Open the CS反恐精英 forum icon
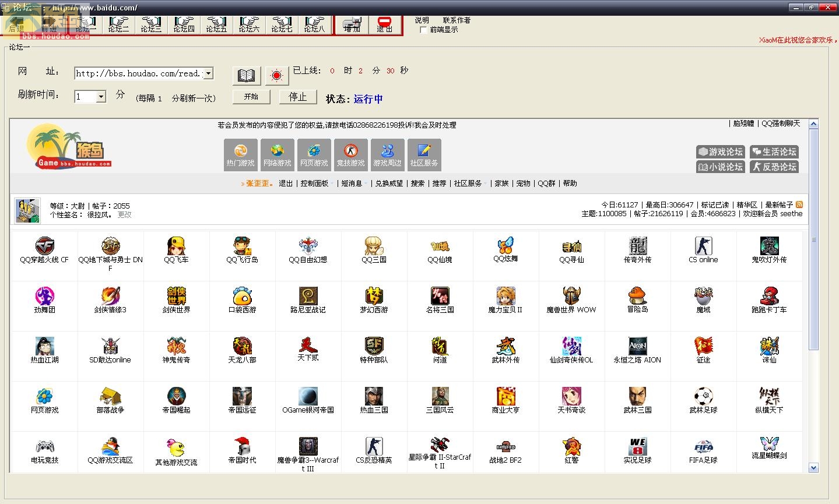This screenshot has width=839, height=504. [374, 446]
